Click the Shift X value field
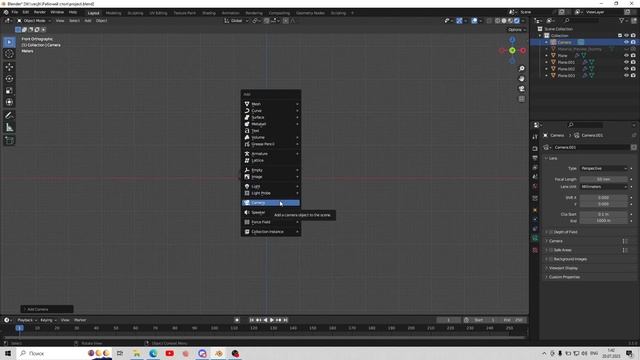The width and height of the screenshot is (640, 360). coord(604,198)
